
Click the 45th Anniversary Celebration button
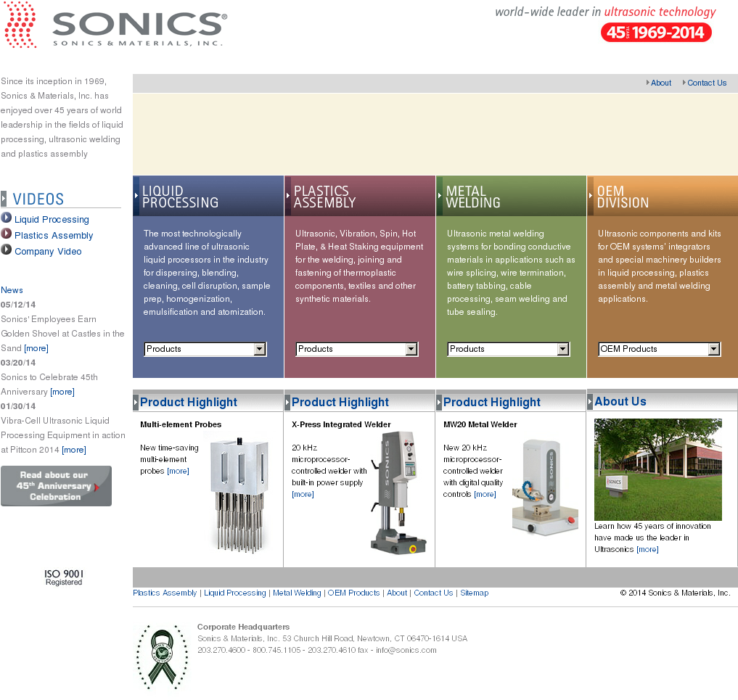[x=56, y=486]
